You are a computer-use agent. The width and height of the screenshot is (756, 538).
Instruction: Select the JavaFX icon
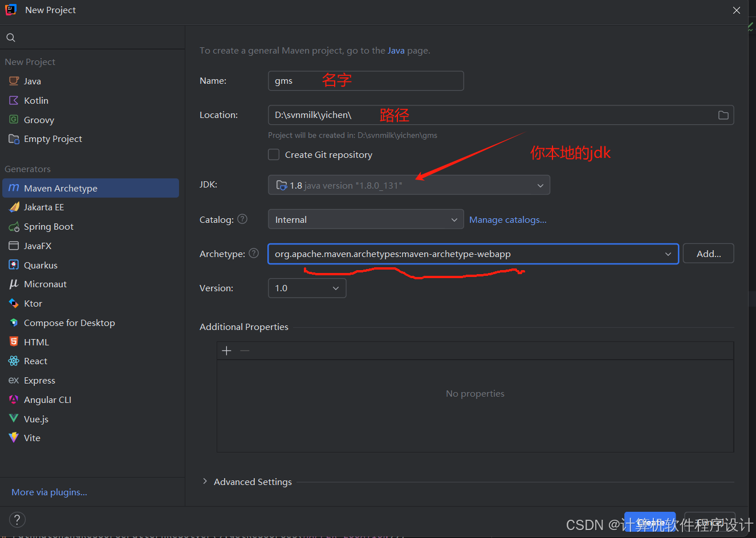click(x=14, y=246)
